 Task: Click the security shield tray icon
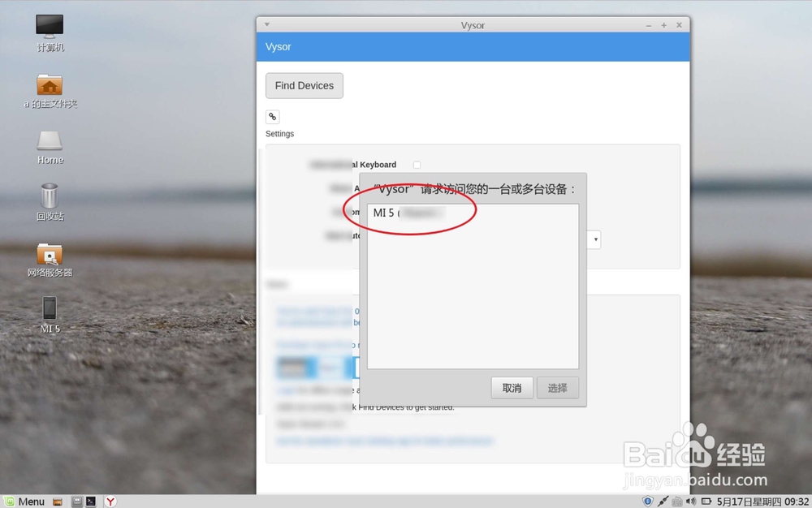pos(647,502)
